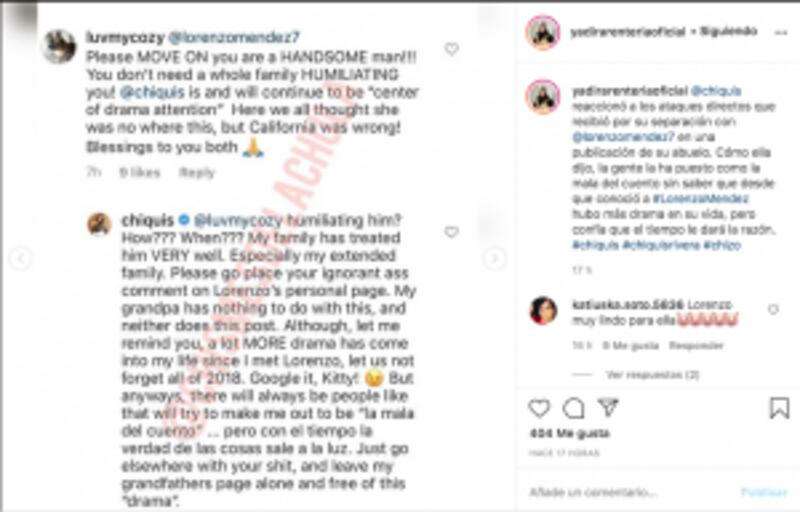
Task: Like the luvmycozy comment heart
Action: [x=451, y=49]
